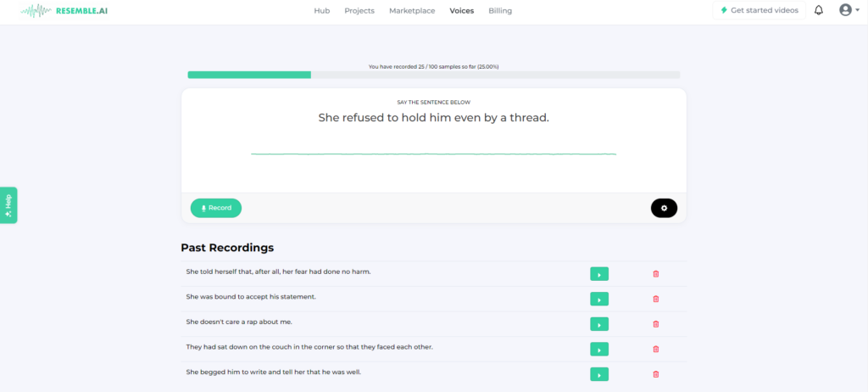Click the recording progress bar

pyautogui.click(x=433, y=75)
